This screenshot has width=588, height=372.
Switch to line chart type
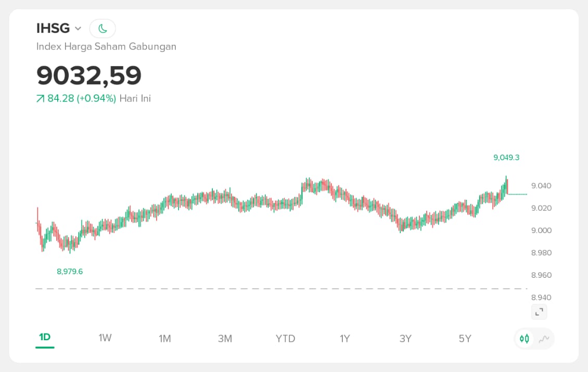tap(544, 339)
